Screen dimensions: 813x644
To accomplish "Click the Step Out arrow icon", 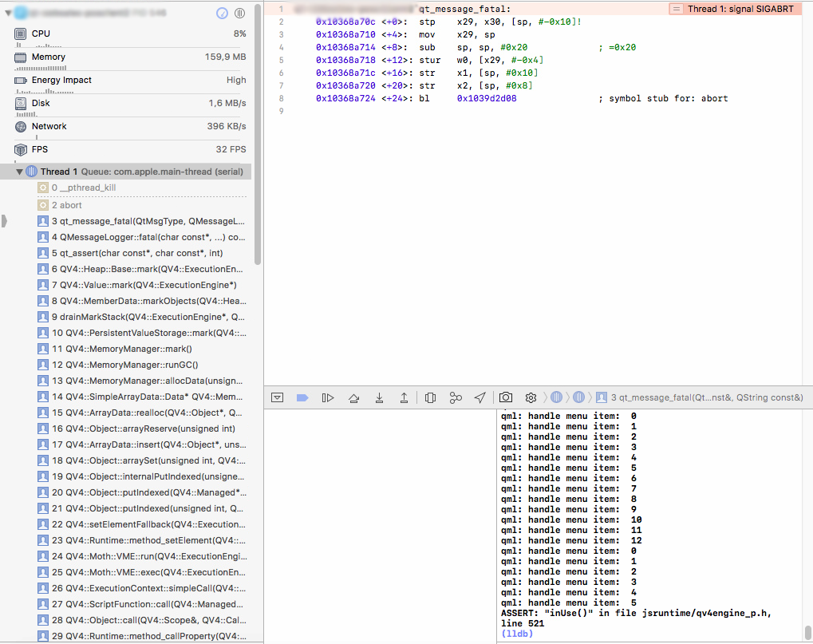I will (405, 397).
